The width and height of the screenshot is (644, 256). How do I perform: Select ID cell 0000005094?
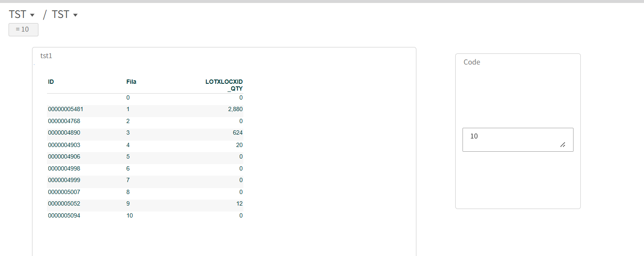click(x=64, y=215)
